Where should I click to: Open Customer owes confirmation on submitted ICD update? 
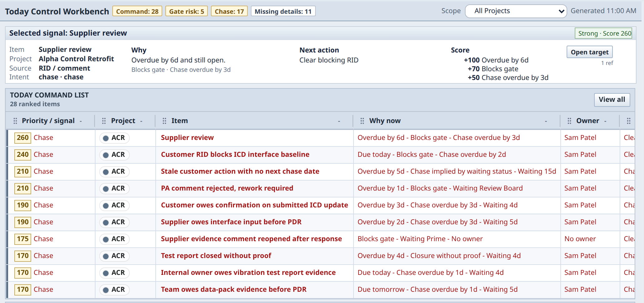pyautogui.click(x=254, y=205)
